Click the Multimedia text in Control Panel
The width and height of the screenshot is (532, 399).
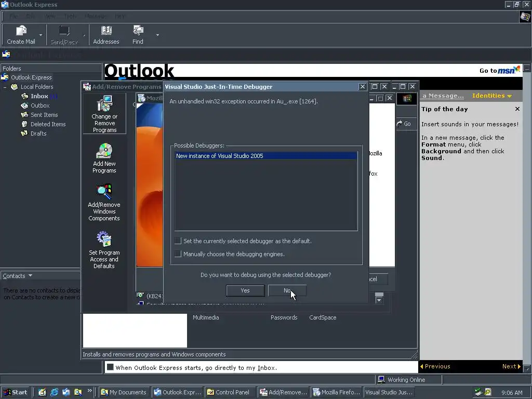(206, 317)
